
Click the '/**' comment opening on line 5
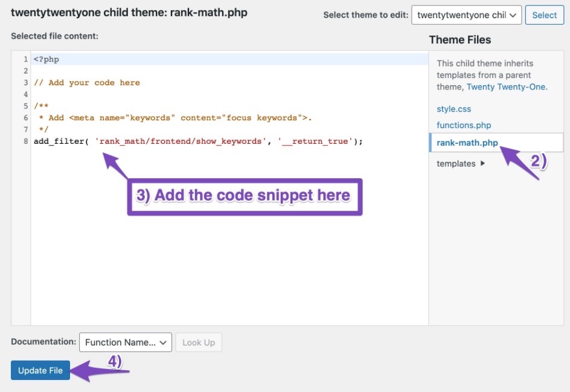tap(41, 106)
